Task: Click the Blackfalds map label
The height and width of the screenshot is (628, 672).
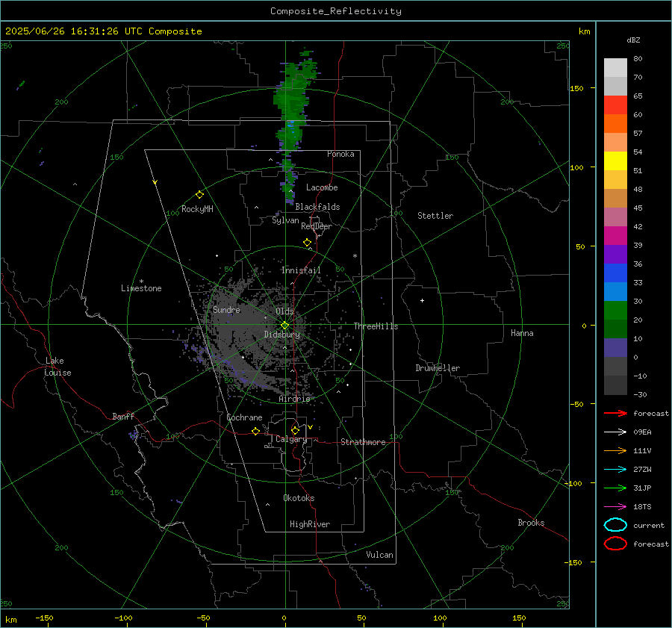Action: tap(317, 207)
